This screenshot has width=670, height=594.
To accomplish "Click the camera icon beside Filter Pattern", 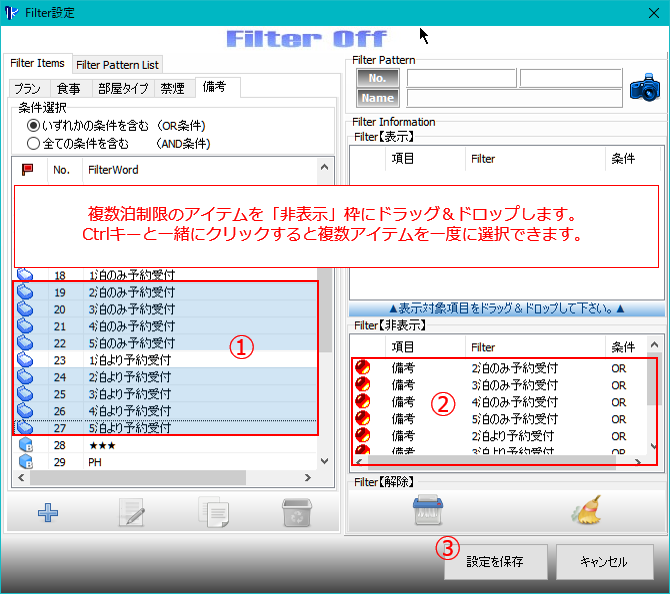I will [x=646, y=88].
